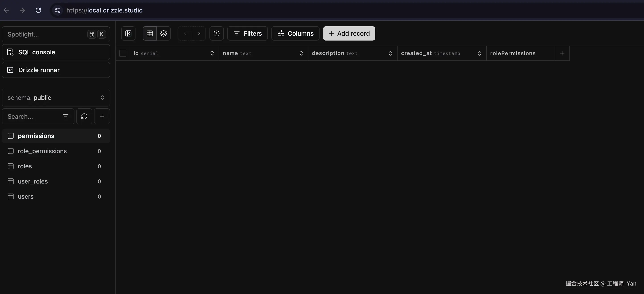This screenshot has width=644, height=294.
Task: Select the role_permissions table
Action: pos(42,151)
